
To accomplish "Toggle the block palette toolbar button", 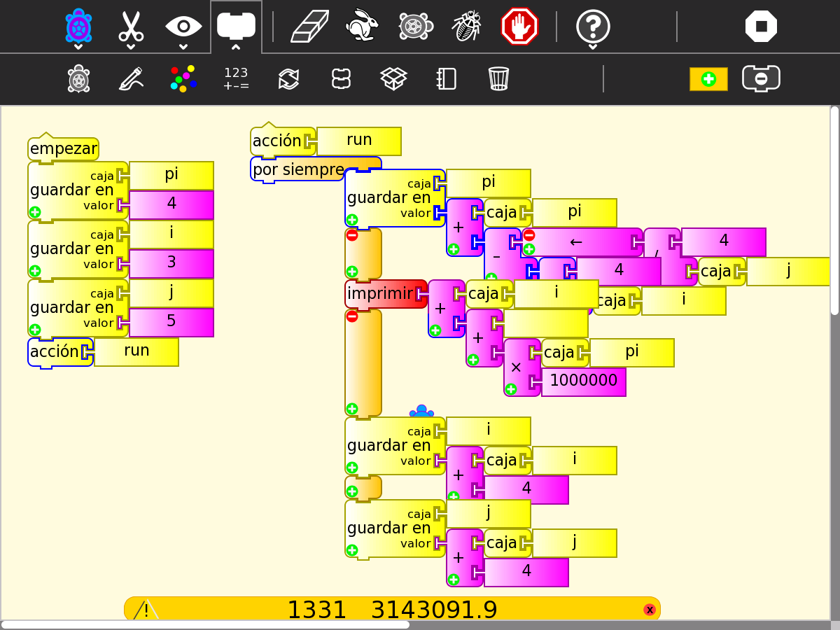I will tap(236, 26).
